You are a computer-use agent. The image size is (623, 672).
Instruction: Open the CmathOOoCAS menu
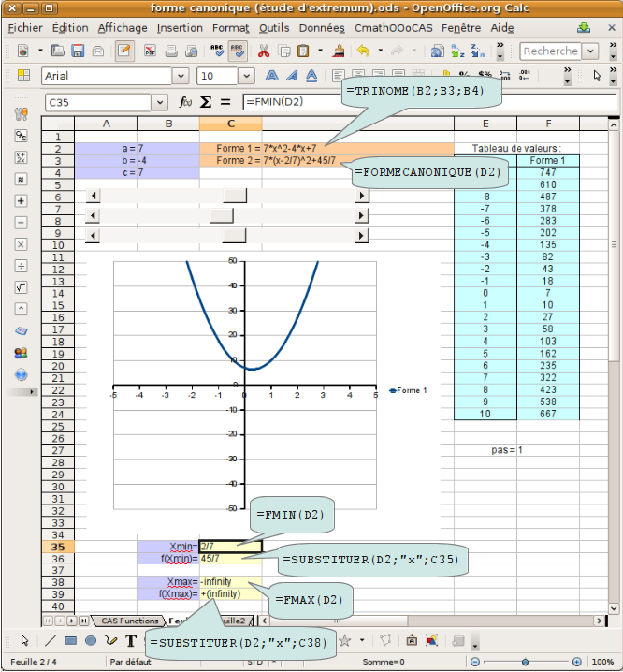393,28
